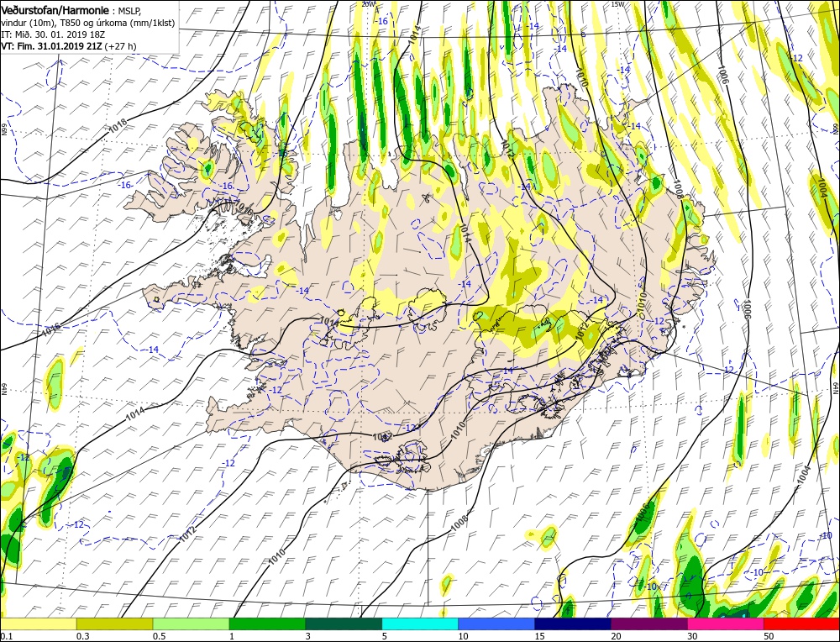Click the 'VT: Fim. 31.01.2019 21Z (+27 h)' line
Viewport: 840px width, 642px height.
pos(69,46)
